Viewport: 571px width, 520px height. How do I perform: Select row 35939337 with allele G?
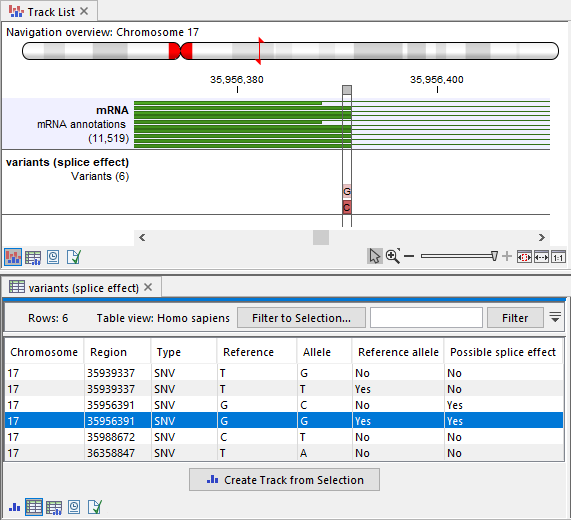click(284, 373)
